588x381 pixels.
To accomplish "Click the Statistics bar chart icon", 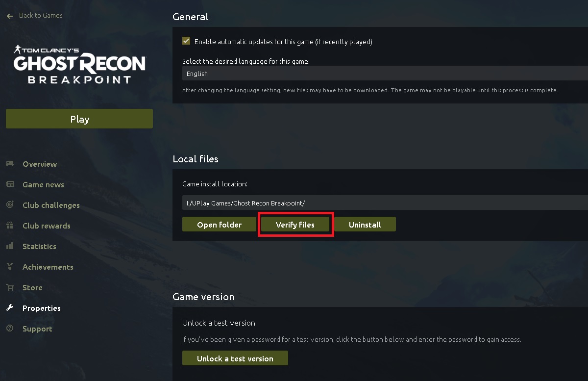I will 10,246.
